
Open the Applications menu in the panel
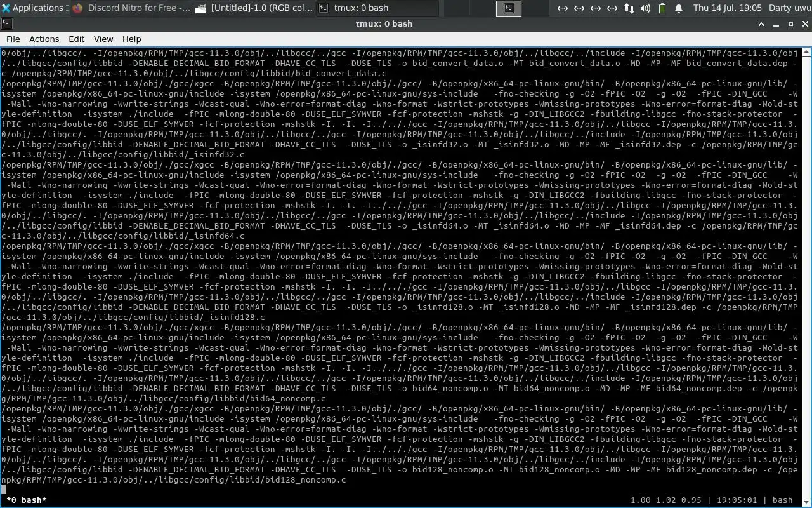point(36,8)
